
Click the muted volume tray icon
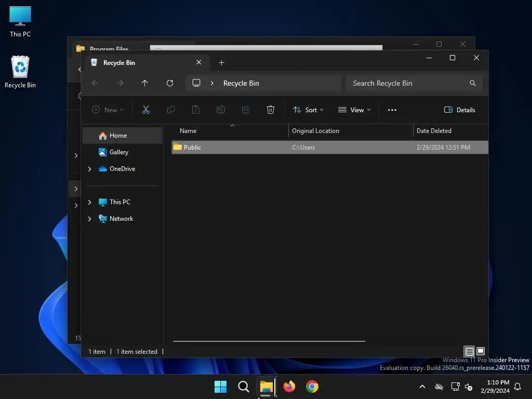[469, 387]
